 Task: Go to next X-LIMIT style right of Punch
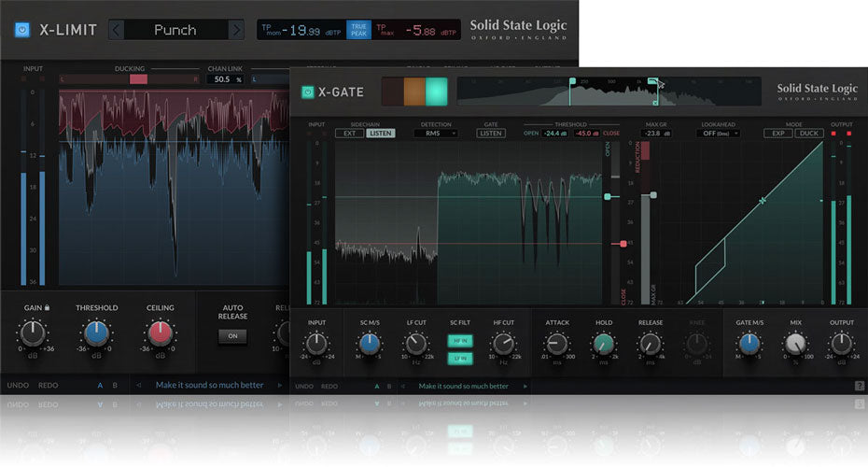[x=236, y=29]
